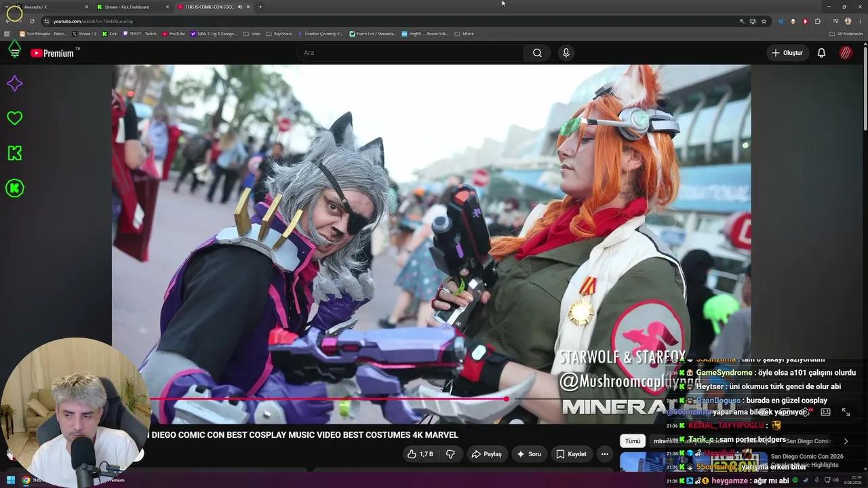Open Windows Start menu
Viewport: 868px width, 488px height.
coord(11,480)
